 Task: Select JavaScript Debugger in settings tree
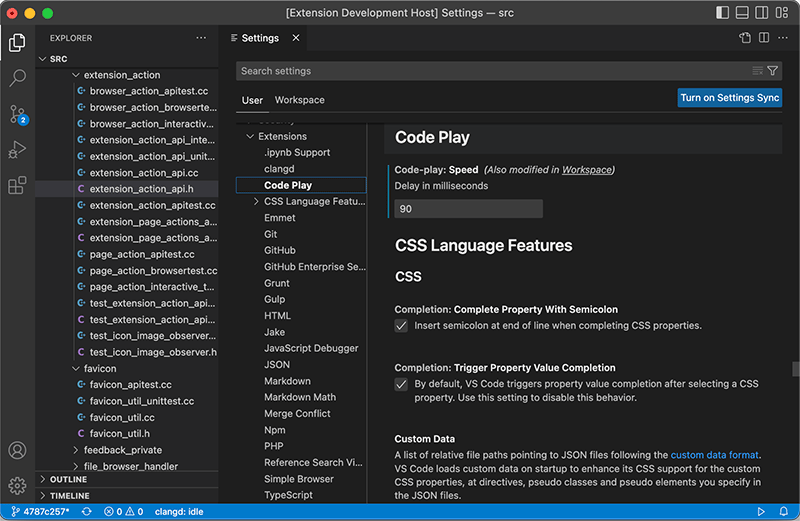(x=311, y=349)
